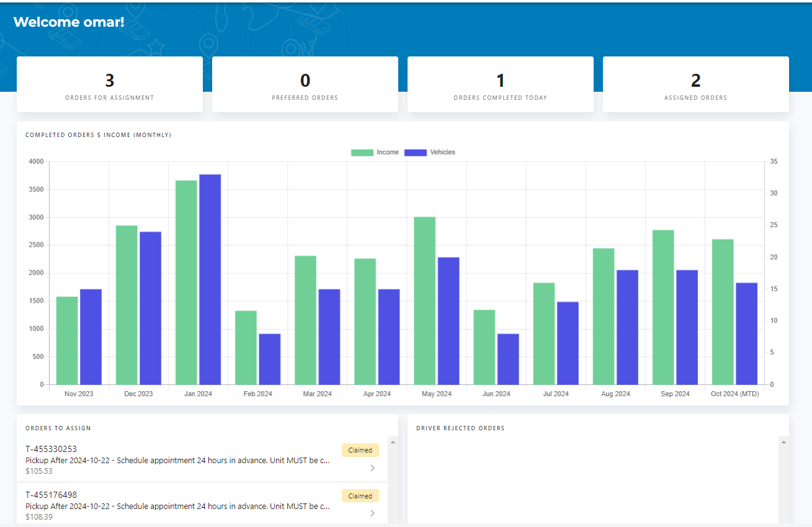
Task: Click Claimed badge on order T-455176498
Action: [360, 496]
